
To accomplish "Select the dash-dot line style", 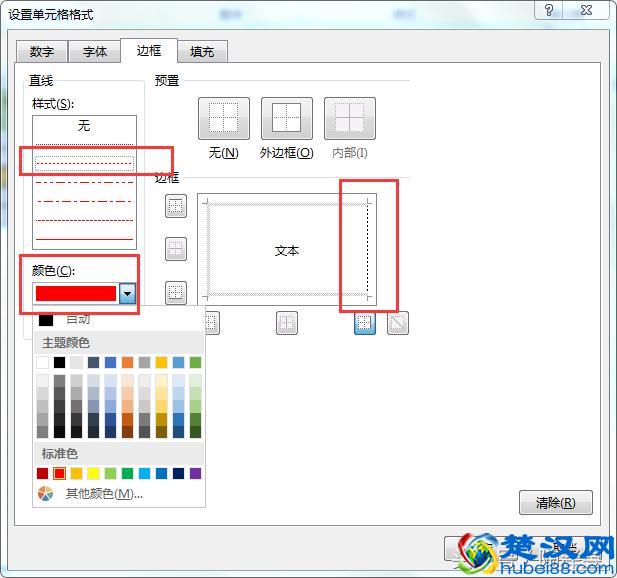I will tap(84, 201).
